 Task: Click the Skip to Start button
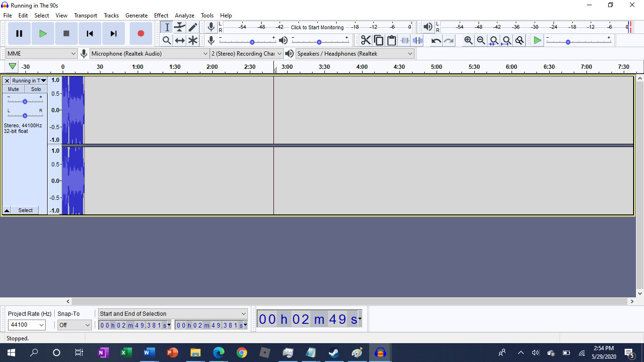click(x=90, y=33)
